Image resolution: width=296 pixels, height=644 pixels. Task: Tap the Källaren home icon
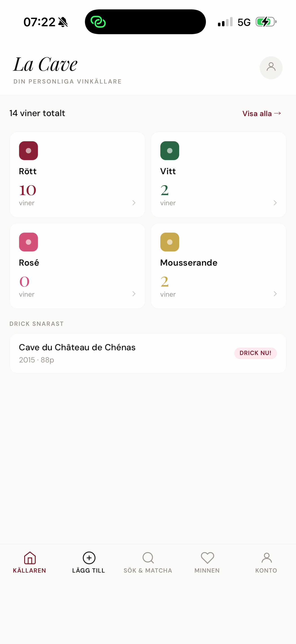coord(30,558)
